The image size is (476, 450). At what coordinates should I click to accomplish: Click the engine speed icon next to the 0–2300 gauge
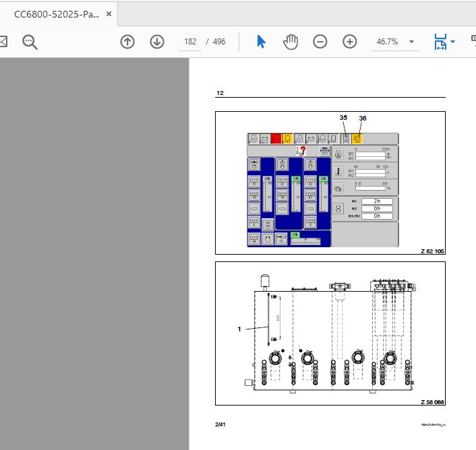338,154
